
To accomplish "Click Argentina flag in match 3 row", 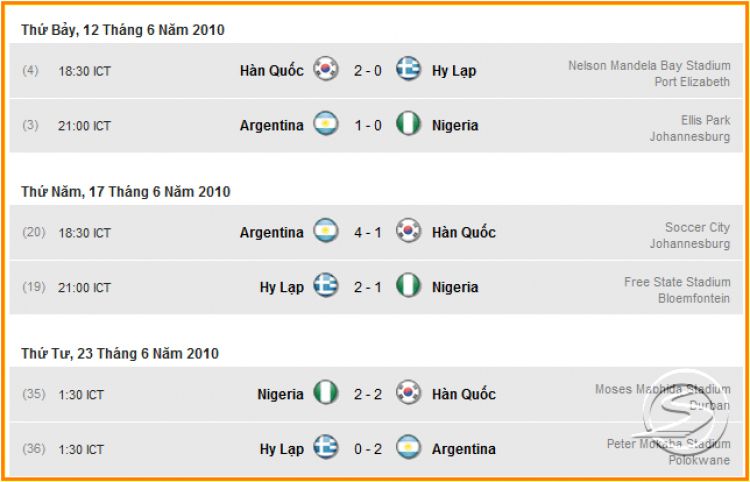I will pos(326,124).
